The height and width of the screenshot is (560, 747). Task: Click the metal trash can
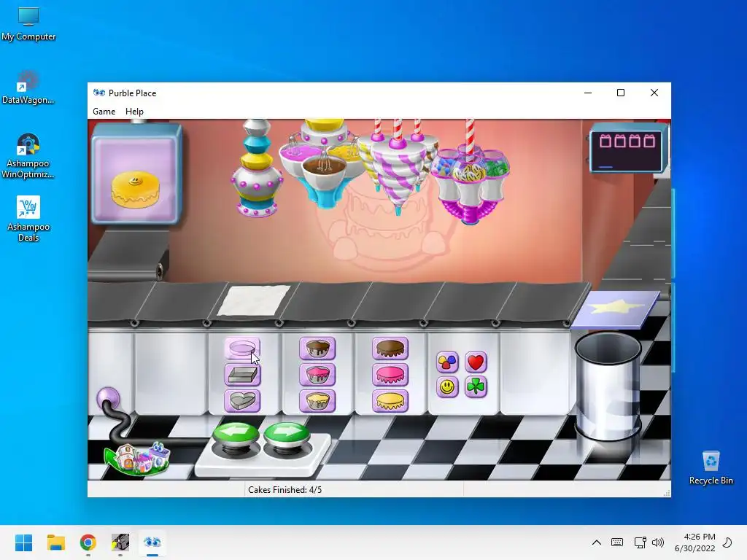click(608, 386)
